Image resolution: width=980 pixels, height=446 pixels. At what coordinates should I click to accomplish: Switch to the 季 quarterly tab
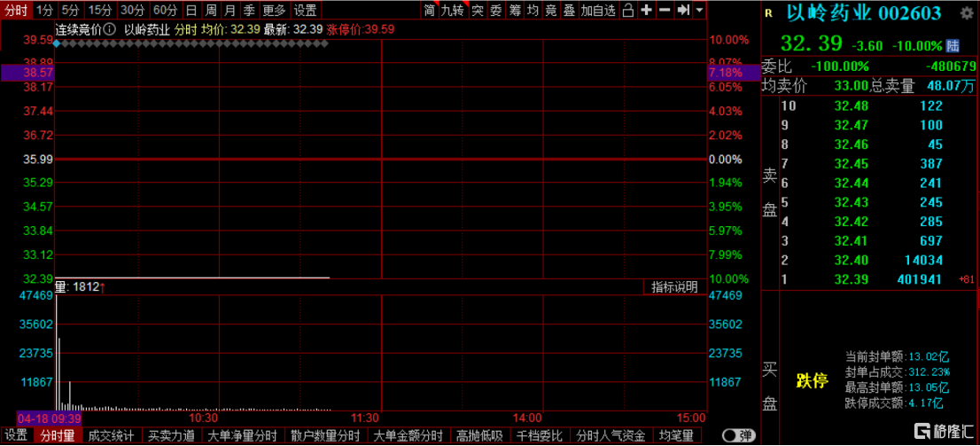point(249,10)
